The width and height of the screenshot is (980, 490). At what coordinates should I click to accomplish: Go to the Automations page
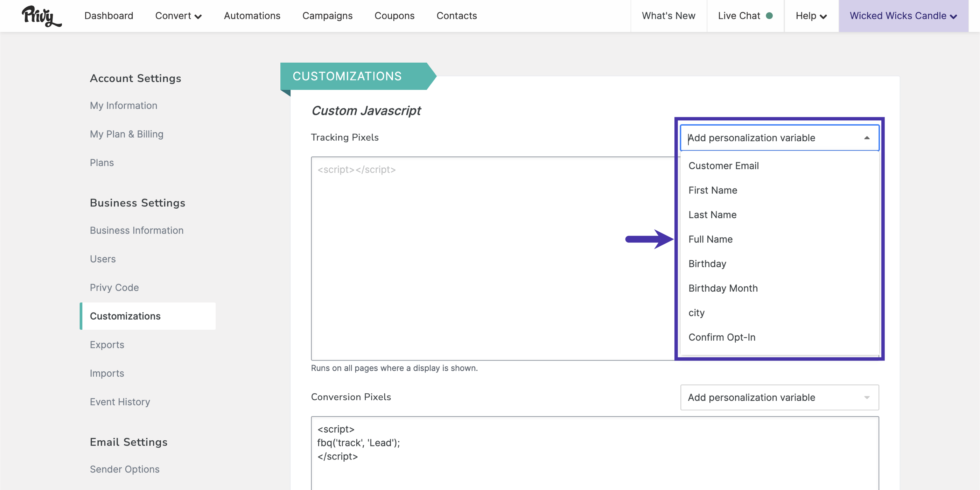click(x=252, y=16)
